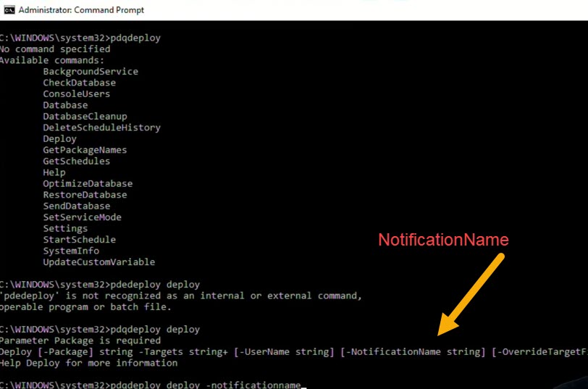Viewport: 588px width, 389px height.
Task: Click the CheckDatabase command name
Action: (x=80, y=83)
